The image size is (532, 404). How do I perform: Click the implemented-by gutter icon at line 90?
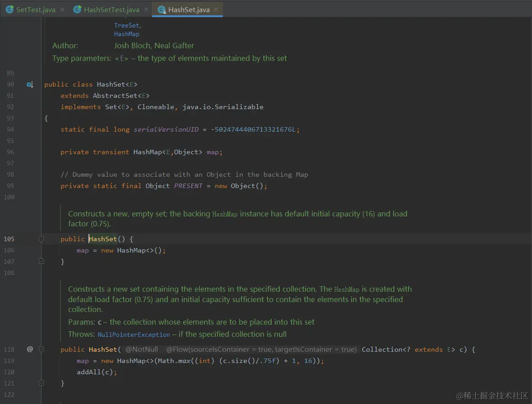[x=30, y=84]
